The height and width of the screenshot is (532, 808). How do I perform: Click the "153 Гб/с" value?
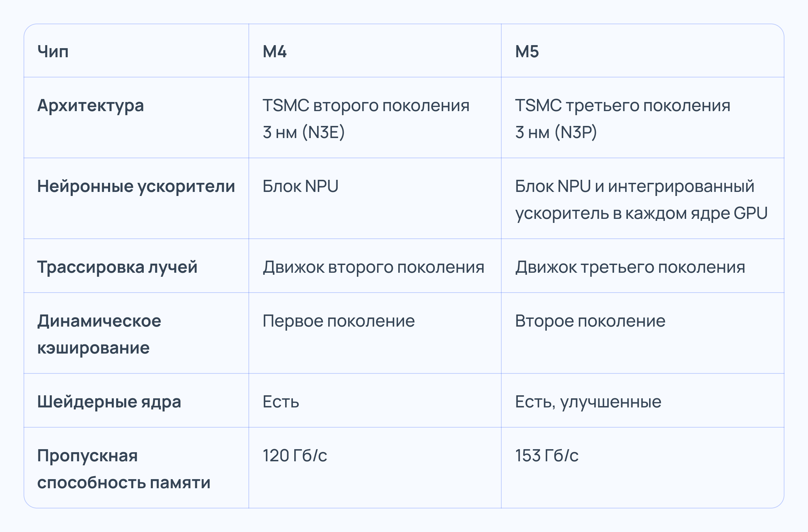pyautogui.click(x=547, y=456)
